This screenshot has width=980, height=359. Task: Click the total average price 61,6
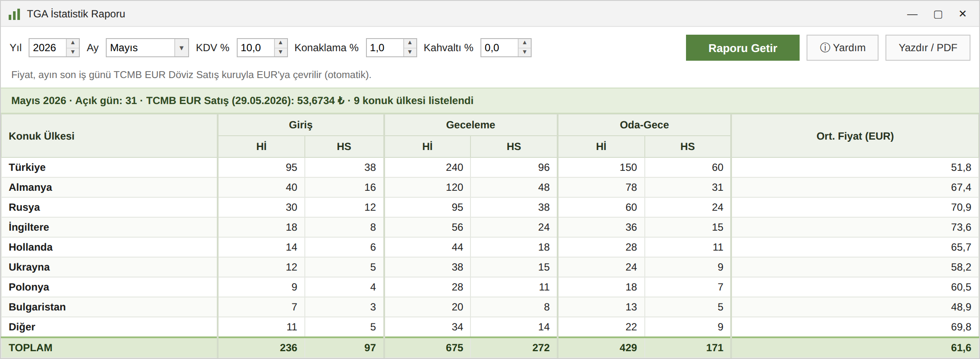tap(961, 348)
